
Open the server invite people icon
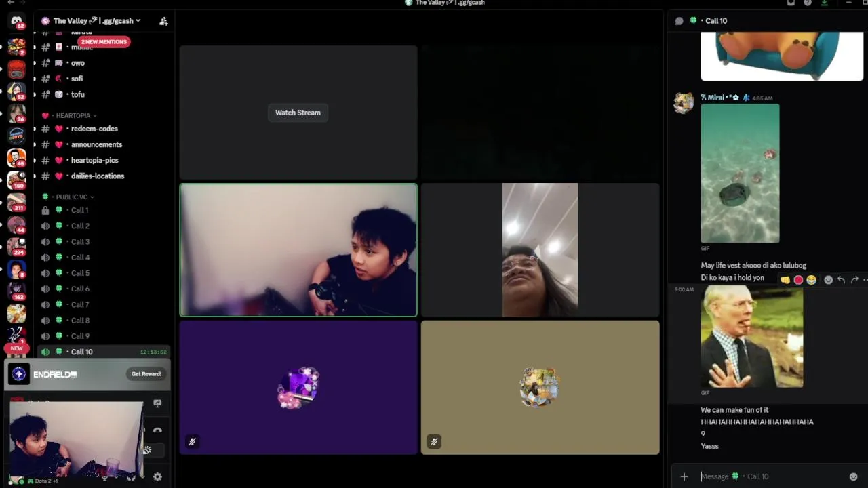(x=163, y=21)
